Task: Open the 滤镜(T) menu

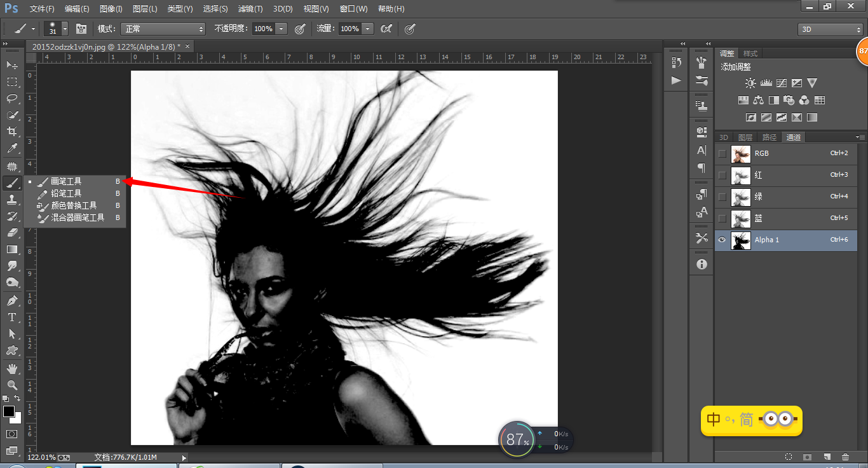Action: pyautogui.click(x=250, y=9)
